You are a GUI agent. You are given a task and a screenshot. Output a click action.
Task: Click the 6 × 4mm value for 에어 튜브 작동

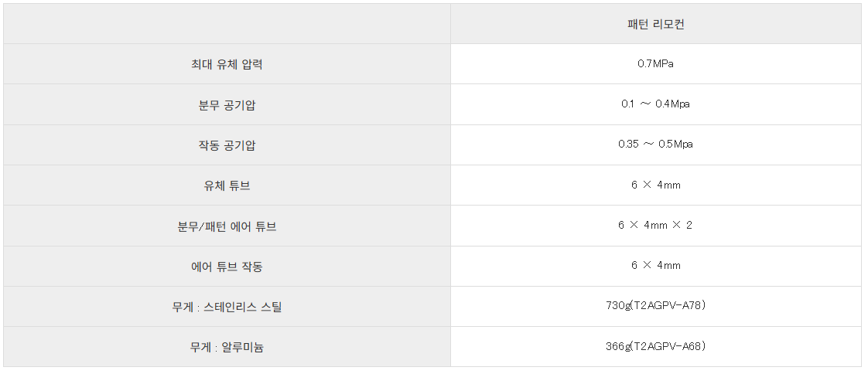[x=655, y=266]
